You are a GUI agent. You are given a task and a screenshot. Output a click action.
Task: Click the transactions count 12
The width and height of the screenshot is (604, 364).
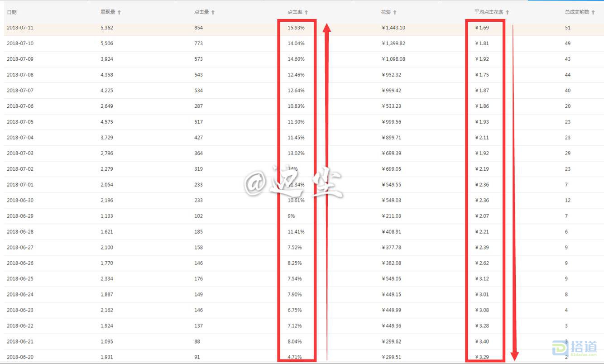click(568, 201)
